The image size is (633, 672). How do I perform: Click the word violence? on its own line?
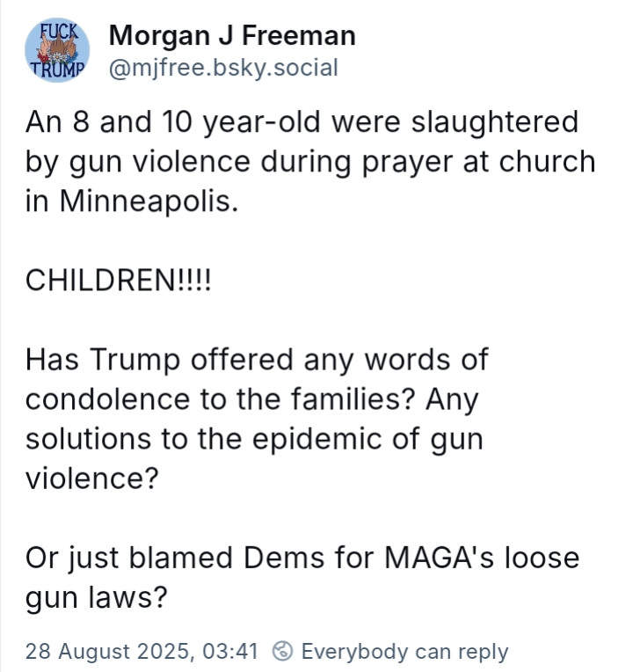click(92, 478)
